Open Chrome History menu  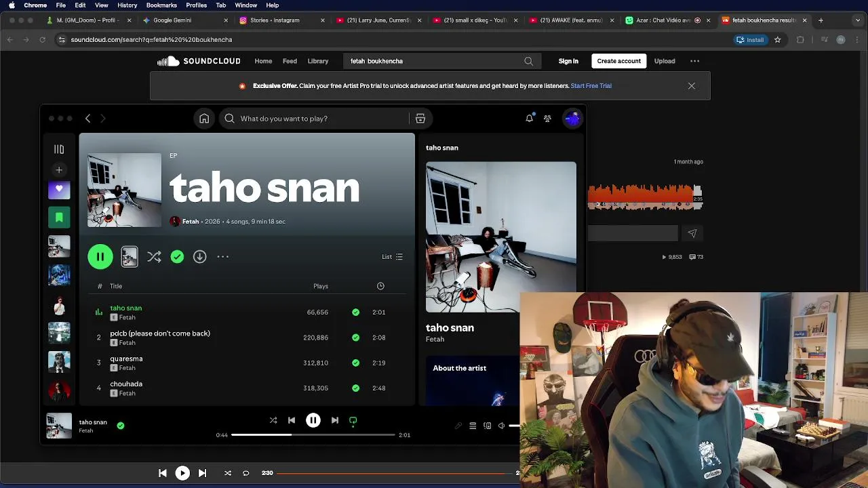click(127, 5)
